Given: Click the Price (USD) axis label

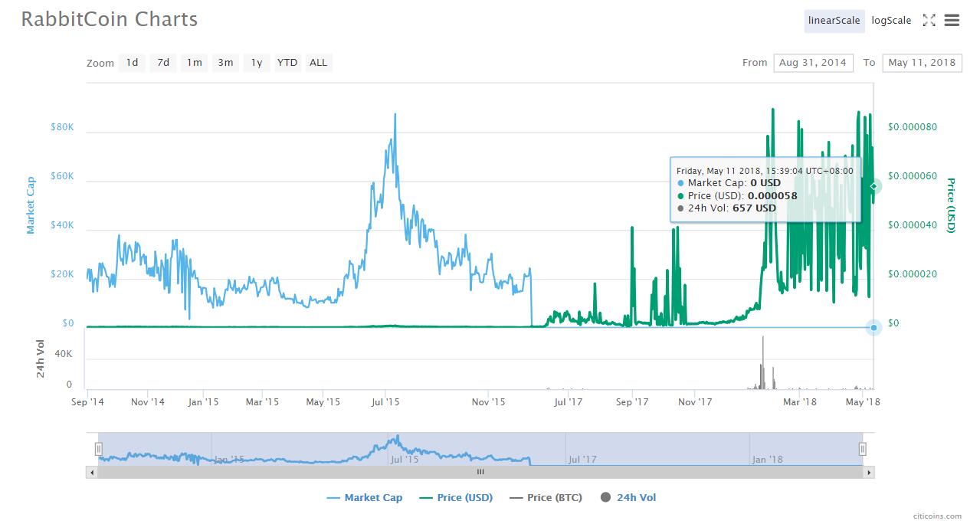Looking at the screenshot, I should [x=951, y=205].
